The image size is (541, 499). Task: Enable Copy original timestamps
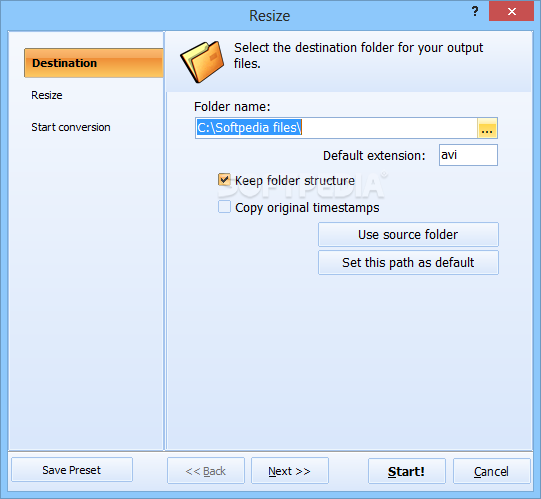(x=224, y=207)
